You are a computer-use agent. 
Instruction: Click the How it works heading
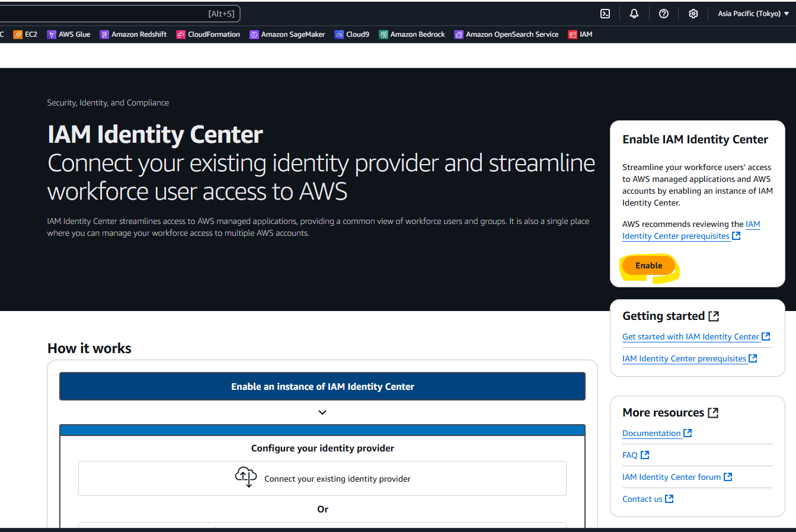pos(89,348)
